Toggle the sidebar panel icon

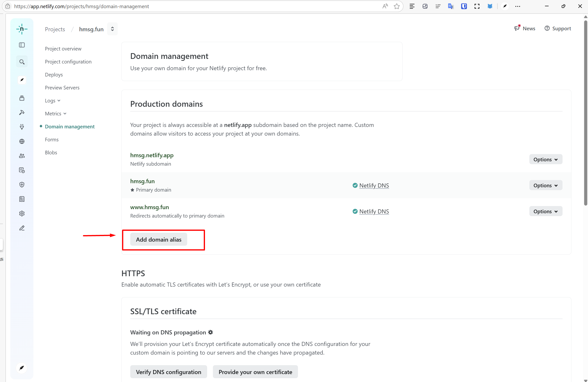tap(22, 45)
